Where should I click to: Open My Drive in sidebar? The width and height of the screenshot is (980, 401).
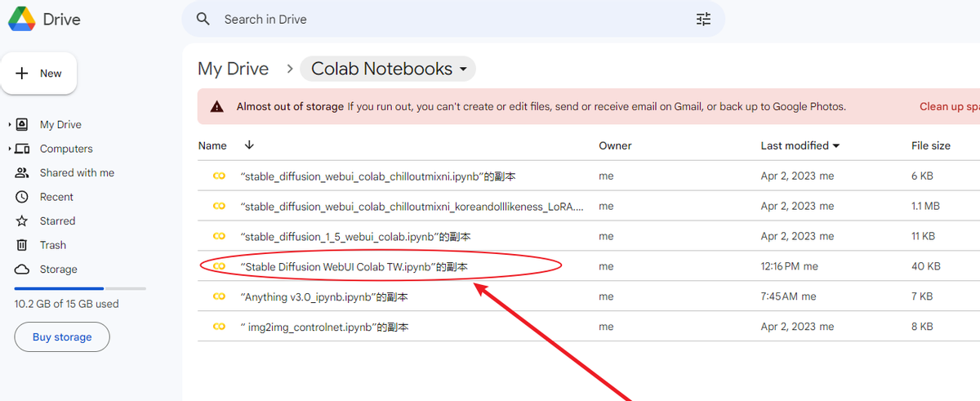[60, 124]
